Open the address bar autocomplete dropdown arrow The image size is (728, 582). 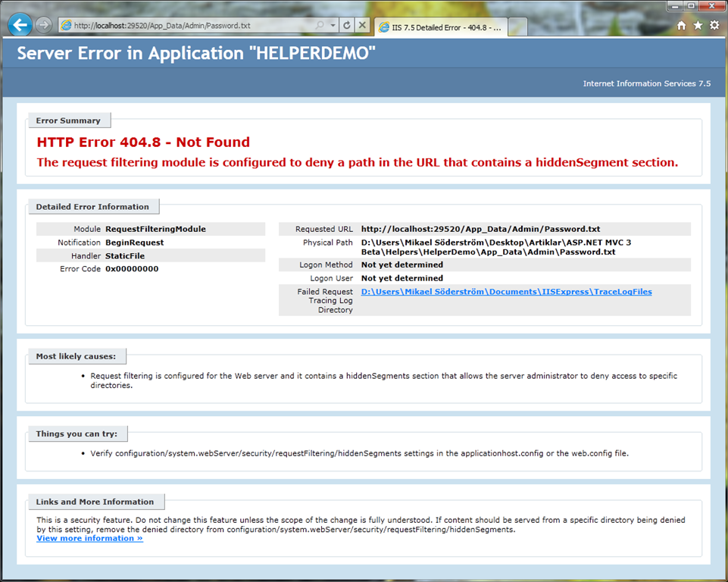coord(333,25)
